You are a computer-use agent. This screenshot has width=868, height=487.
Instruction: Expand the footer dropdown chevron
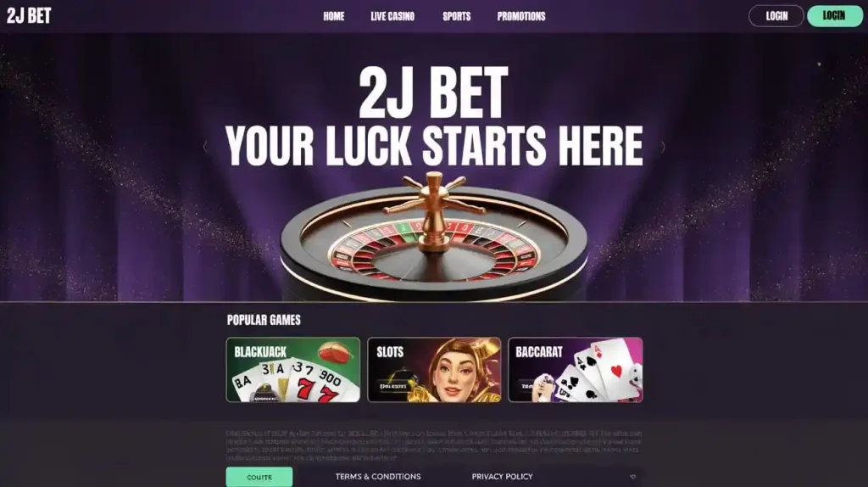[632, 477]
